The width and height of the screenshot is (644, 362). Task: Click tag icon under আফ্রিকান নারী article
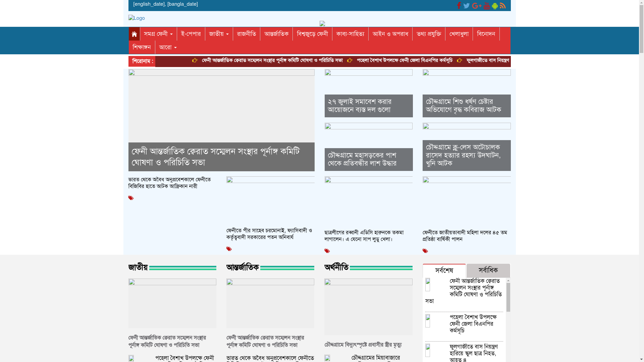(x=131, y=198)
